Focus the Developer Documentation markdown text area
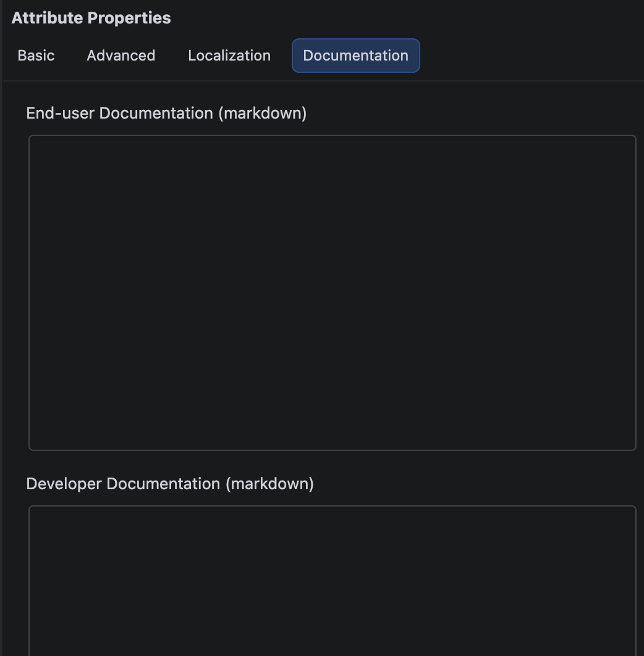The image size is (644, 656). click(333, 581)
